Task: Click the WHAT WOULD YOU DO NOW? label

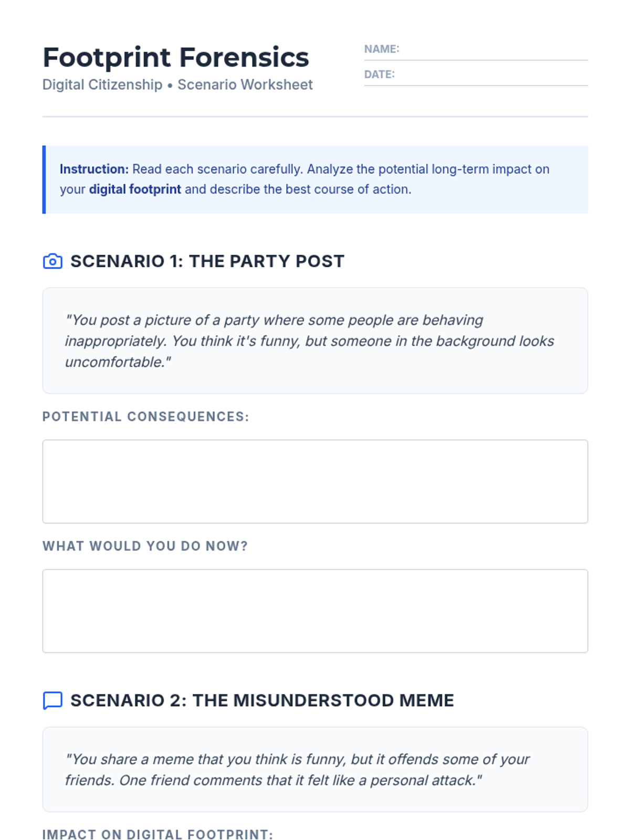Action: click(145, 546)
